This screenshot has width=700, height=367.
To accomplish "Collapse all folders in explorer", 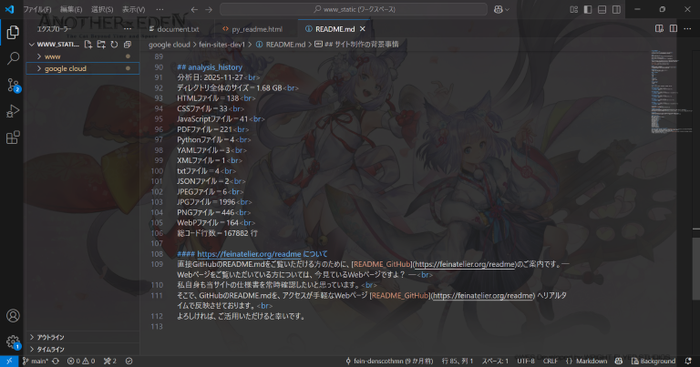I will click(127, 44).
